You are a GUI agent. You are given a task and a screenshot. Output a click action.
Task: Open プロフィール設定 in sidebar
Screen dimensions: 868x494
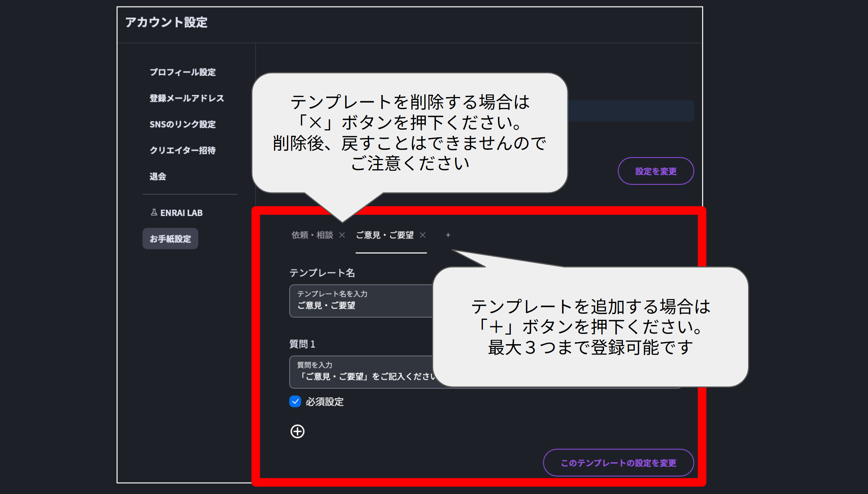(x=182, y=72)
